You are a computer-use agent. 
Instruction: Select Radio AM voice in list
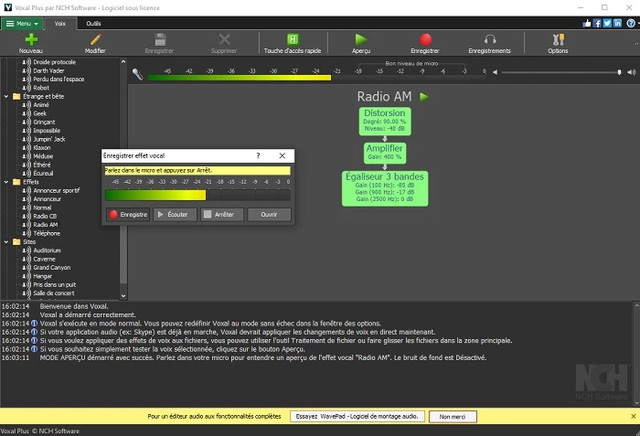[45, 225]
